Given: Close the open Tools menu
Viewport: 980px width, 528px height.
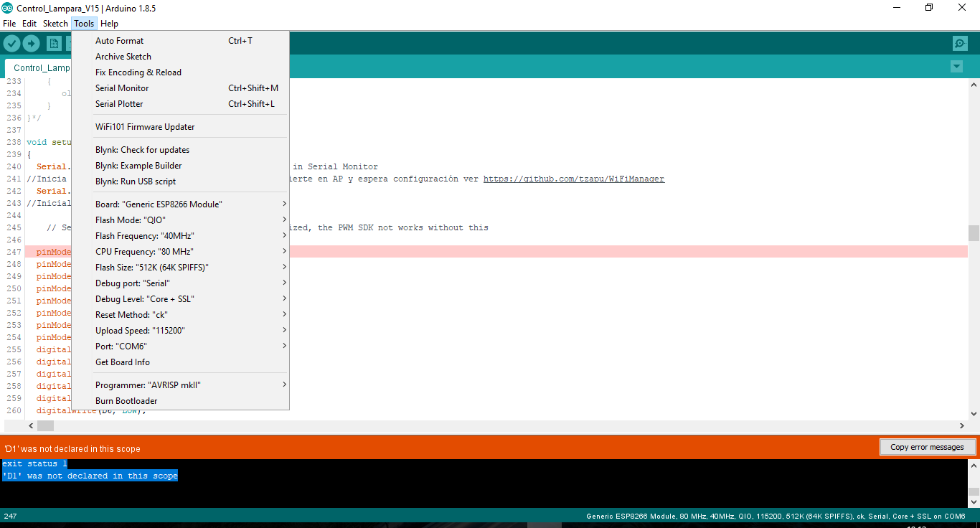Looking at the screenshot, I should click(84, 24).
